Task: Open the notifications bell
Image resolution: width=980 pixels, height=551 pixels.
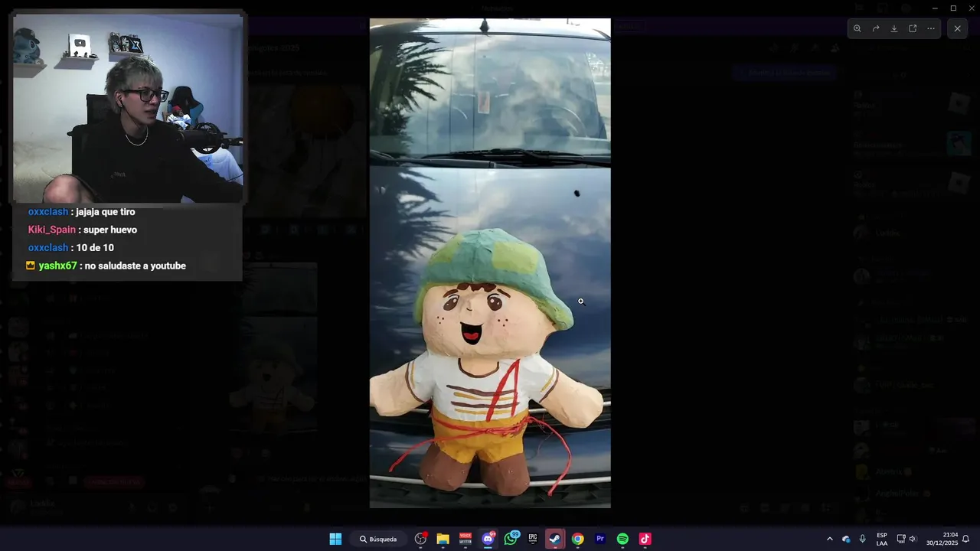Action: pyautogui.click(x=966, y=539)
